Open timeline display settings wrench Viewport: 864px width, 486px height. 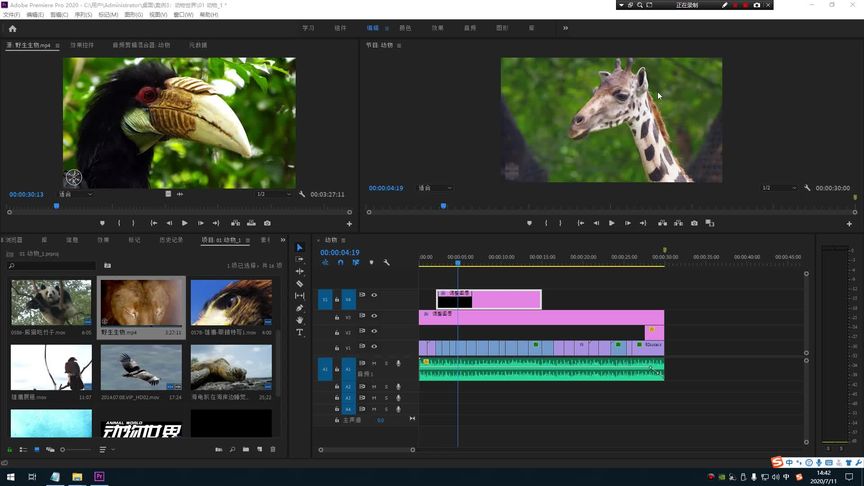pos(386,263)
